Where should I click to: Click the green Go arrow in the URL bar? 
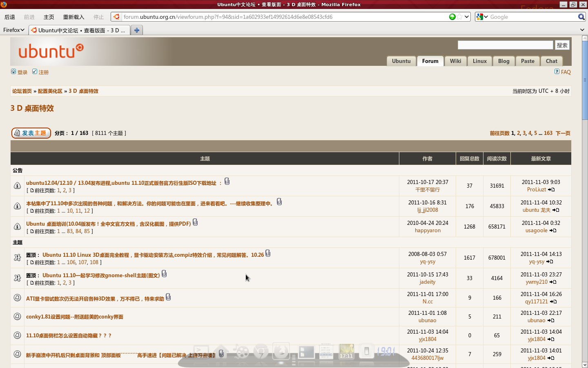pyautogui.click(x=452, y=17)
